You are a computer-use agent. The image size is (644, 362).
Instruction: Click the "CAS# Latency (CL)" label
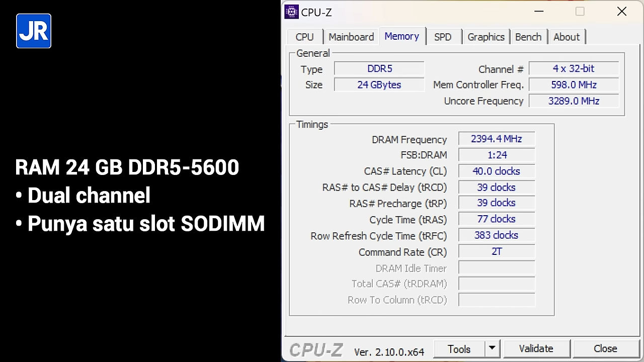tap(405, 171)
